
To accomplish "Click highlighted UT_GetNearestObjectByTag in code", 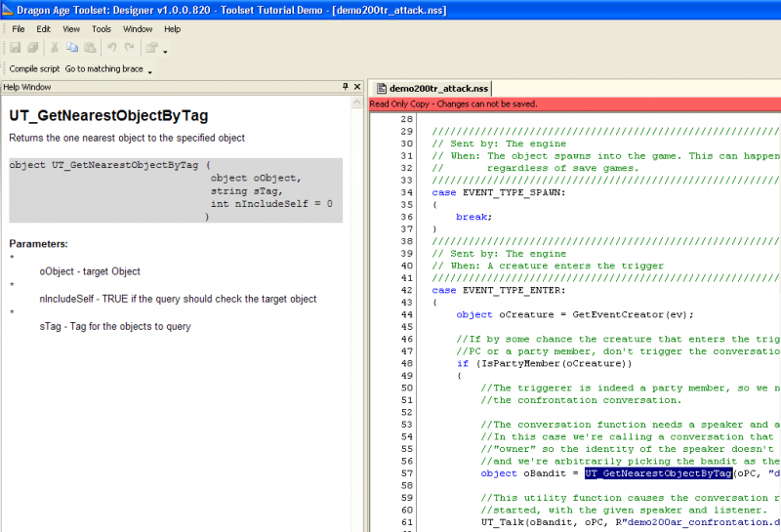I will [658, 473].
